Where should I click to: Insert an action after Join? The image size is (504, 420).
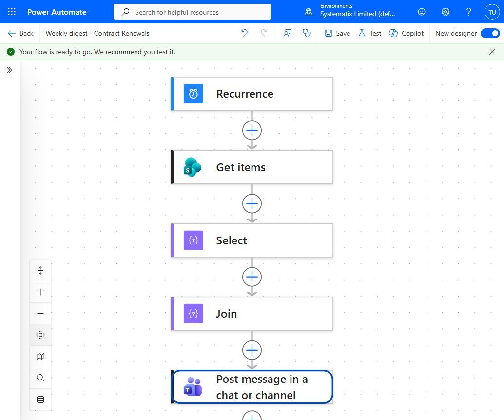tap(252, 350)
